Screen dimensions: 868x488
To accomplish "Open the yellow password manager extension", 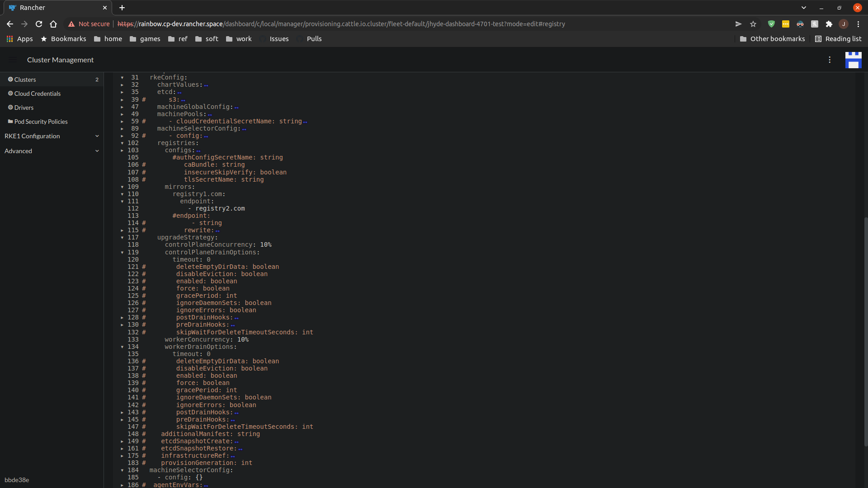I will 786,24.
